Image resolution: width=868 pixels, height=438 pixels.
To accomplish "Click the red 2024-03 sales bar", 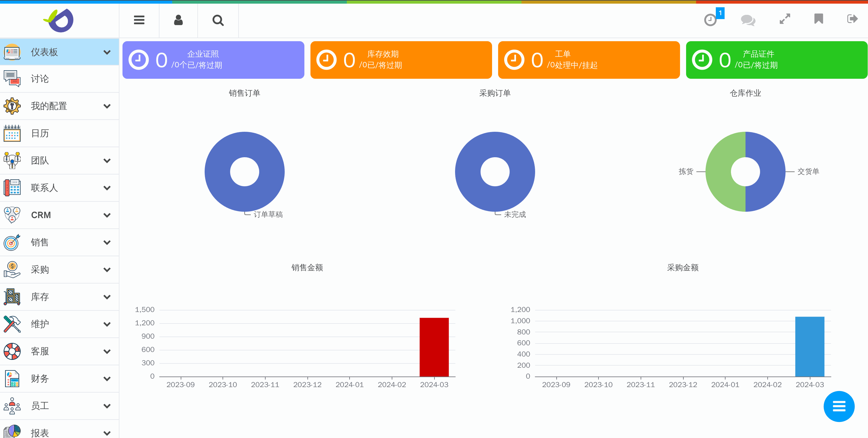I will (434, 347).
